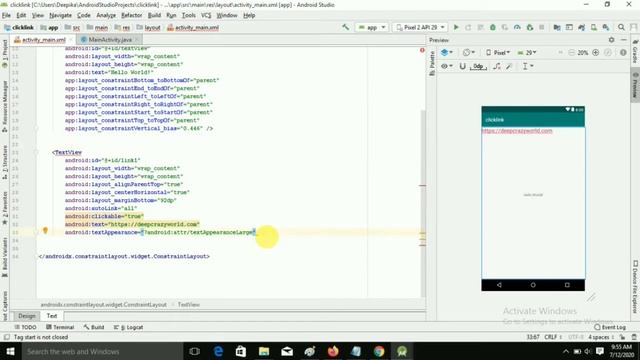The width and height of the screenshot is (640, 360).
Task: Open the AVD Manager icon
Action: 593,27
